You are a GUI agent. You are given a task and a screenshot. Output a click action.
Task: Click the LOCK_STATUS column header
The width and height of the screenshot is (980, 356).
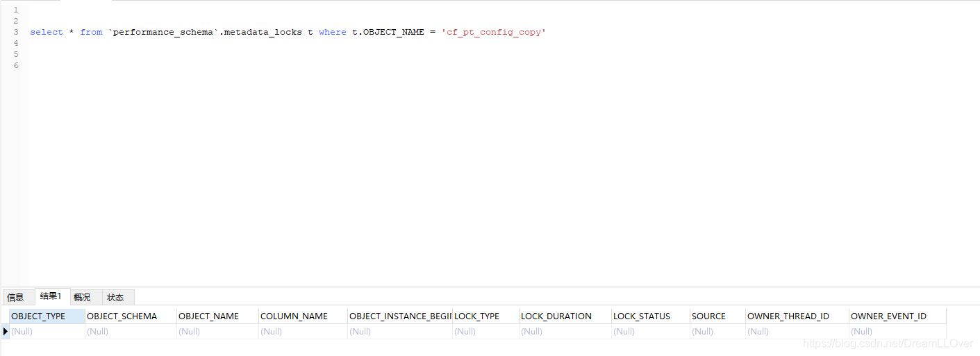point(650,316)
